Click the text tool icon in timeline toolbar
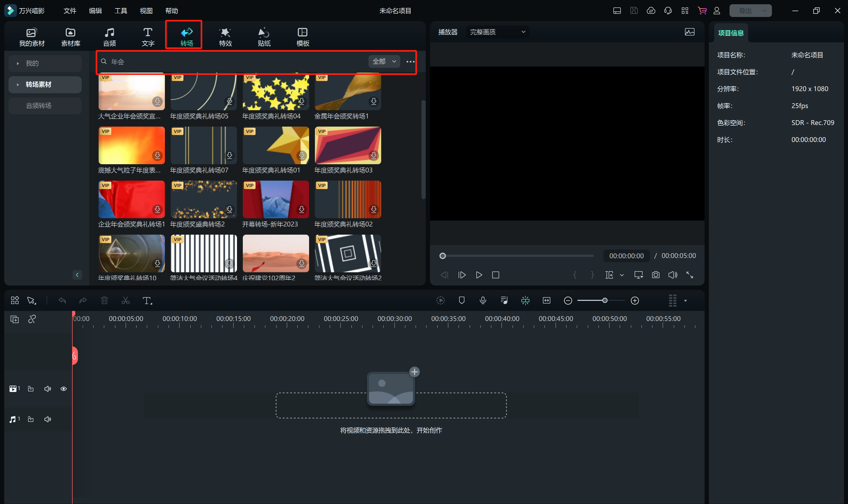Viewport: 848px width, 504px height. pos(147,301)
